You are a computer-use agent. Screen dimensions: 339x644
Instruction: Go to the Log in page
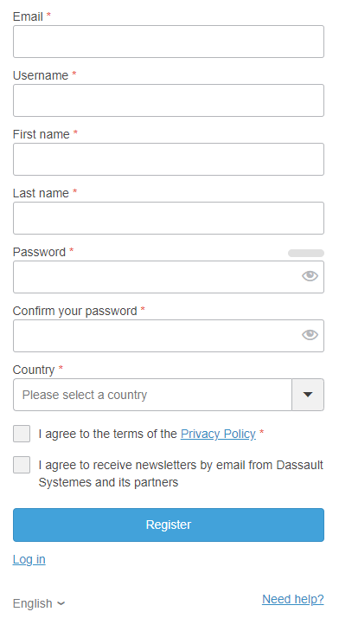(29, 559)
